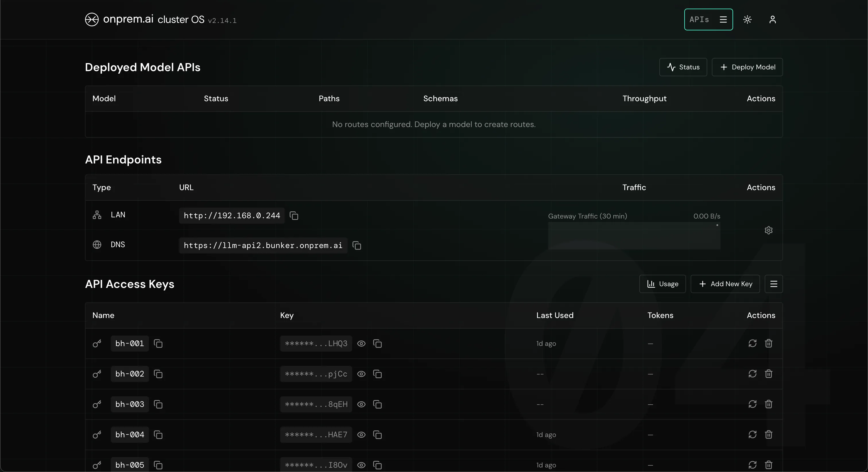Copy the name bh-004
The width and height of the screenshot is (868, 472).
(158, 435)
